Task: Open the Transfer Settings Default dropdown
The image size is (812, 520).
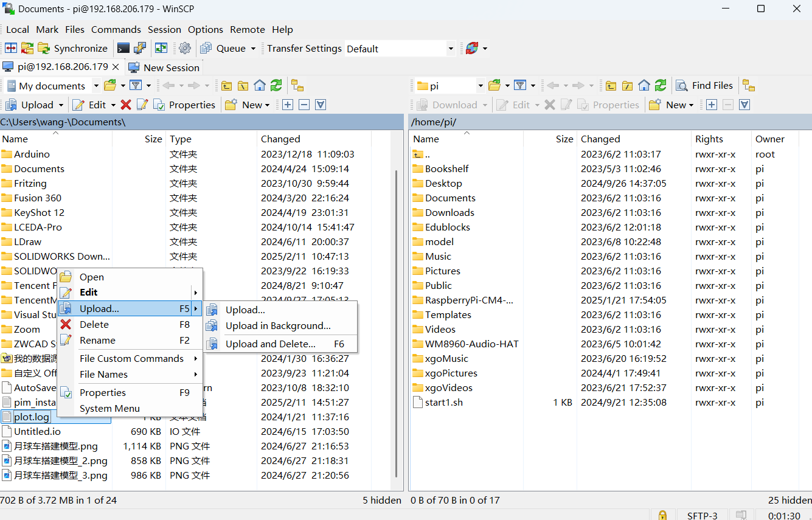Action: (x=451, y=49)
